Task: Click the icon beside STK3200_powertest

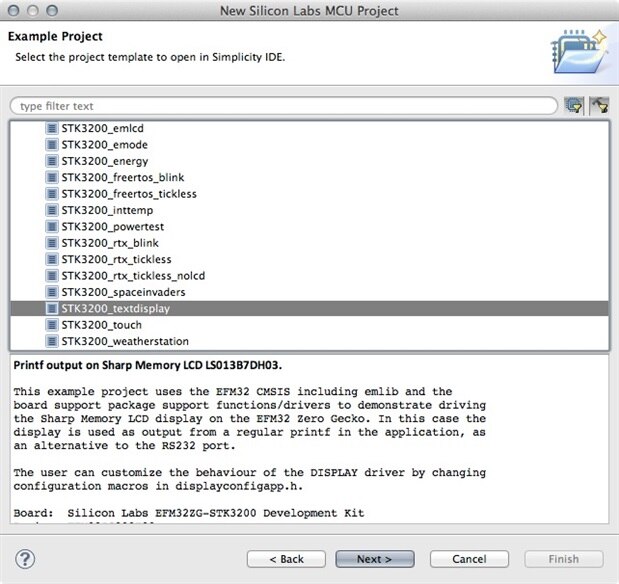Action: click(x=51, y=227)
